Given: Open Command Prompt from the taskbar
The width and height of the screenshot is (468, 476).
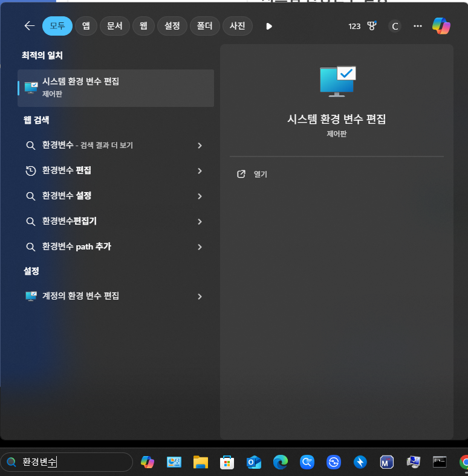Looking at the screenshot, I should pos(440,462).
